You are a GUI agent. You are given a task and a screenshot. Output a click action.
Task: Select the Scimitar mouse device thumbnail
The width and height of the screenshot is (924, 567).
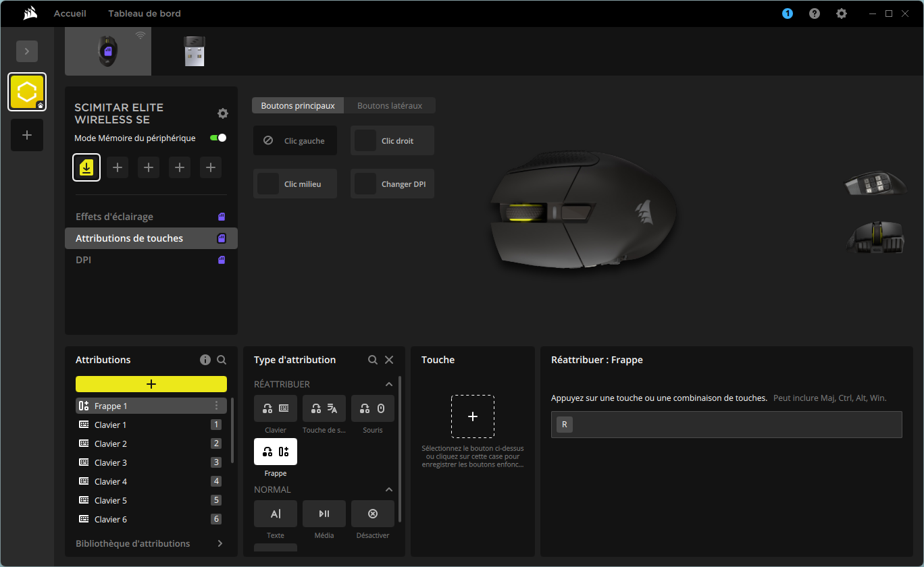coord(108,51)
